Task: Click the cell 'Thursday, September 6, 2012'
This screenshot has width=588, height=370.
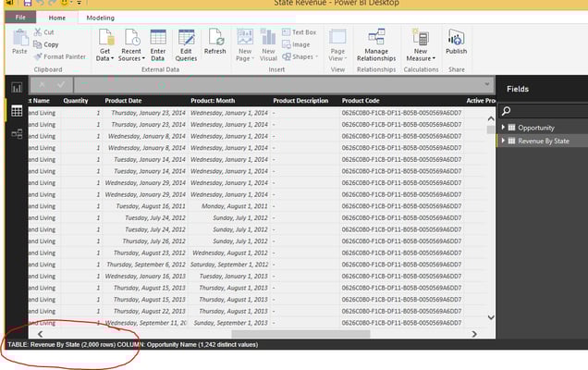Action: (x=146, y=265)
